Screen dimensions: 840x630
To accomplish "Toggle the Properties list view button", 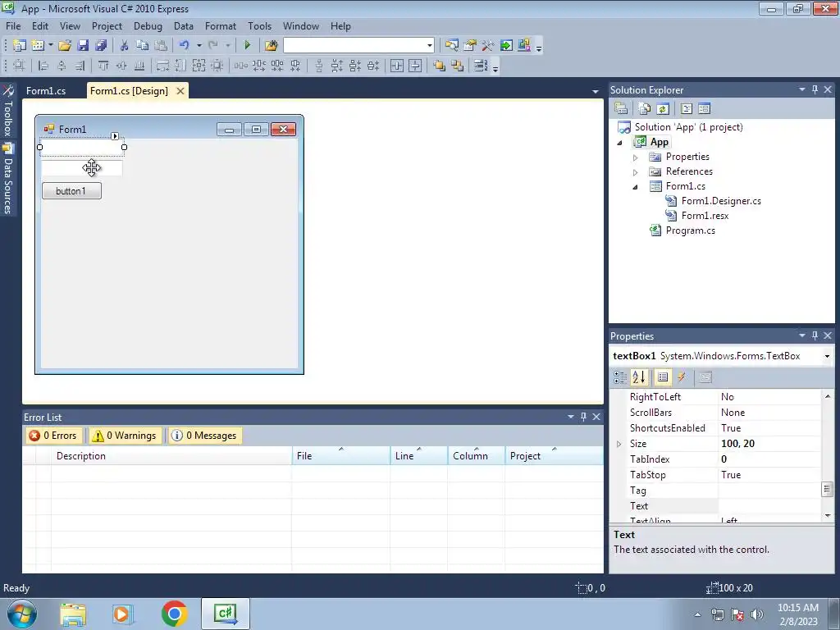I will [663, 377].
